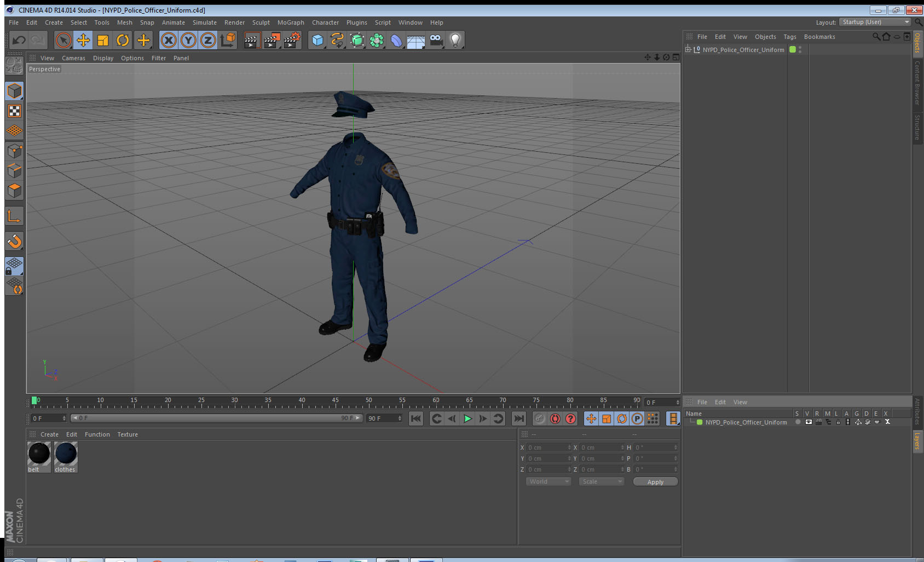Select the Live Selection tool
This screenshot has width=924, height=562.
(x=63, y=40)
